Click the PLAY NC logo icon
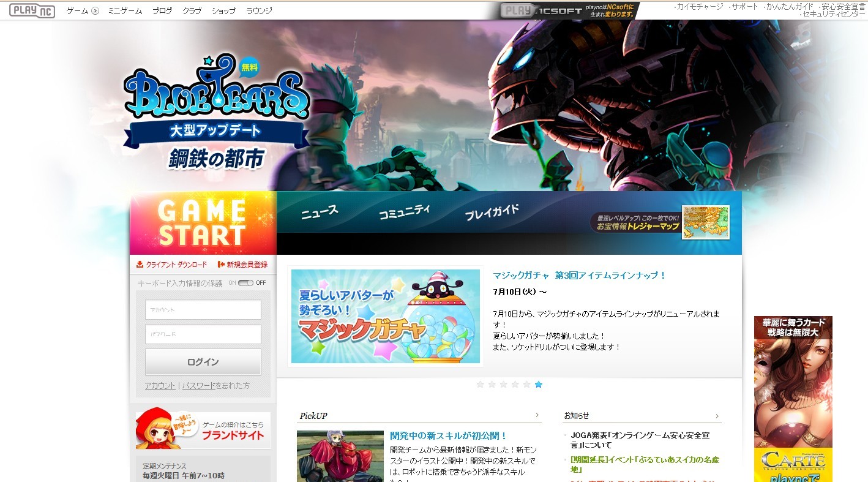This screenshot has height=482, width=868. pos(32,10)
